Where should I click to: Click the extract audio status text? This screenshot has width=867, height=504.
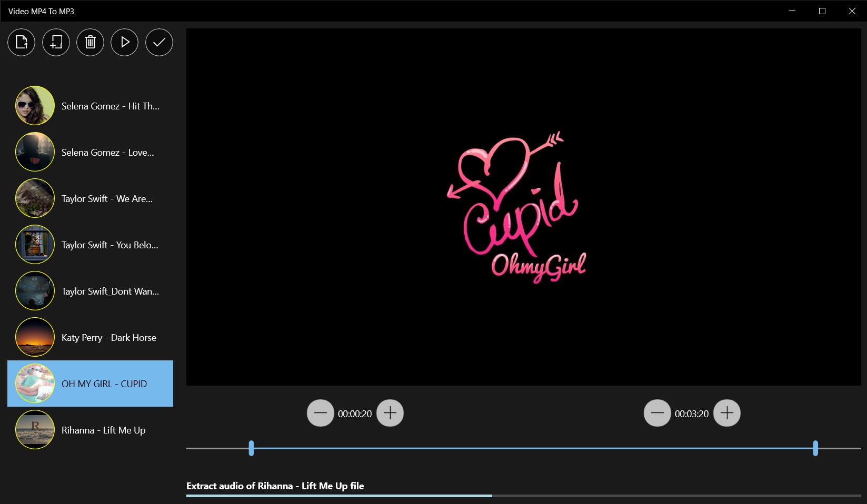point(275,486)
